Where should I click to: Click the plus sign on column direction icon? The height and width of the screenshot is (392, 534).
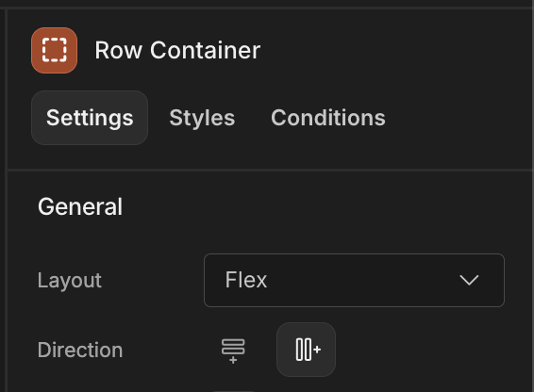click(317, 350)
